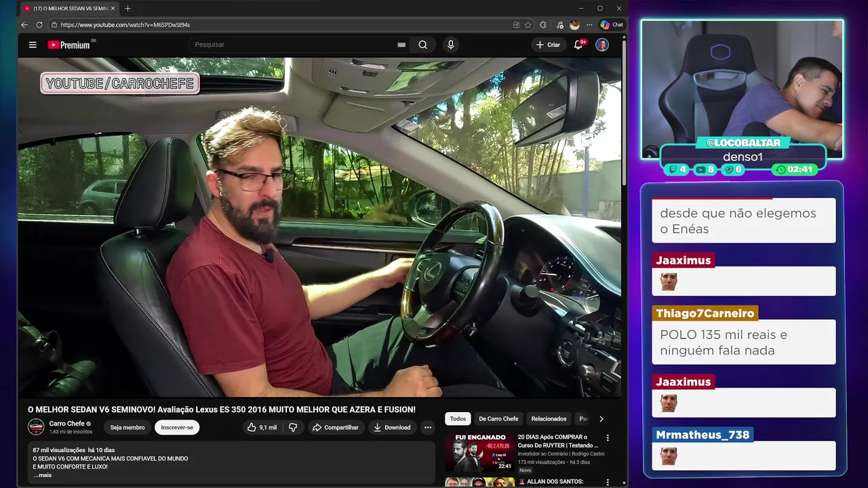Open the Copilot Chat button
The height and width of the screenshot is (488, 868).
click(612, 25)
